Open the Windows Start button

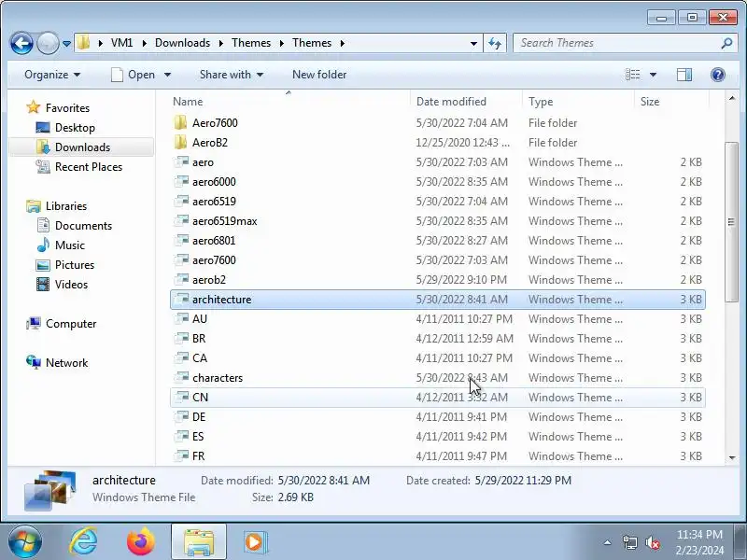click(24, 541)
